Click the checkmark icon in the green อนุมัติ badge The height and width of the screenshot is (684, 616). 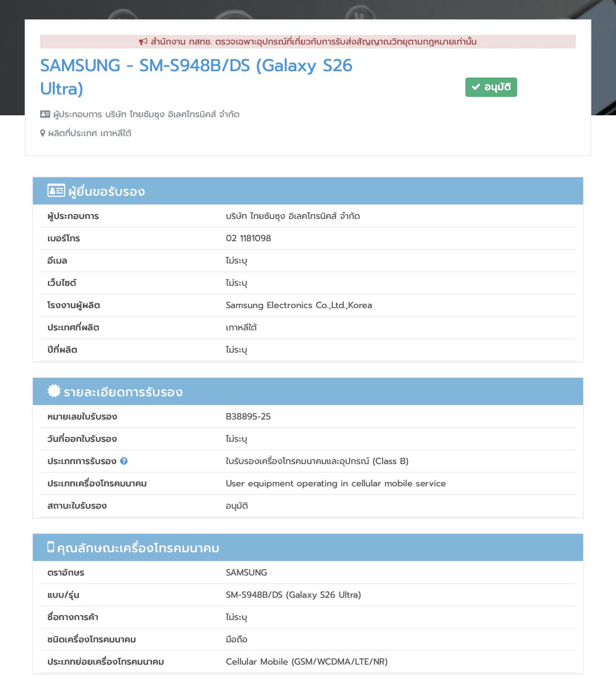[x=476, y=87]
